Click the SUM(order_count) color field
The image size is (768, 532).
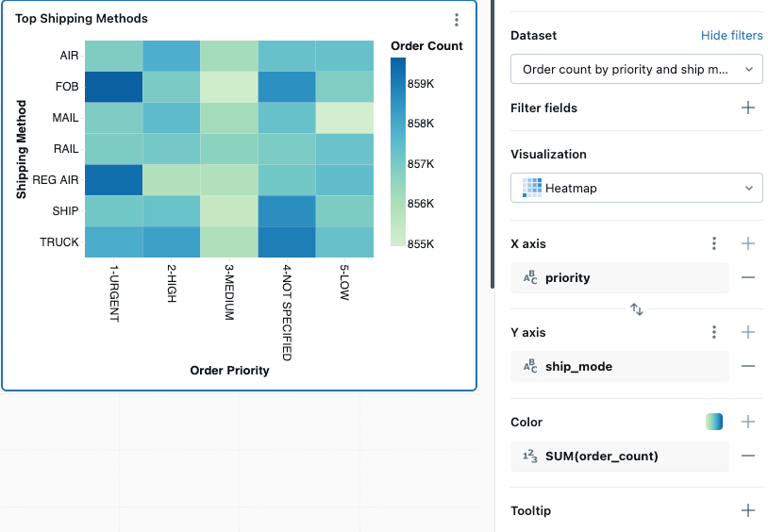pos(620,456)
